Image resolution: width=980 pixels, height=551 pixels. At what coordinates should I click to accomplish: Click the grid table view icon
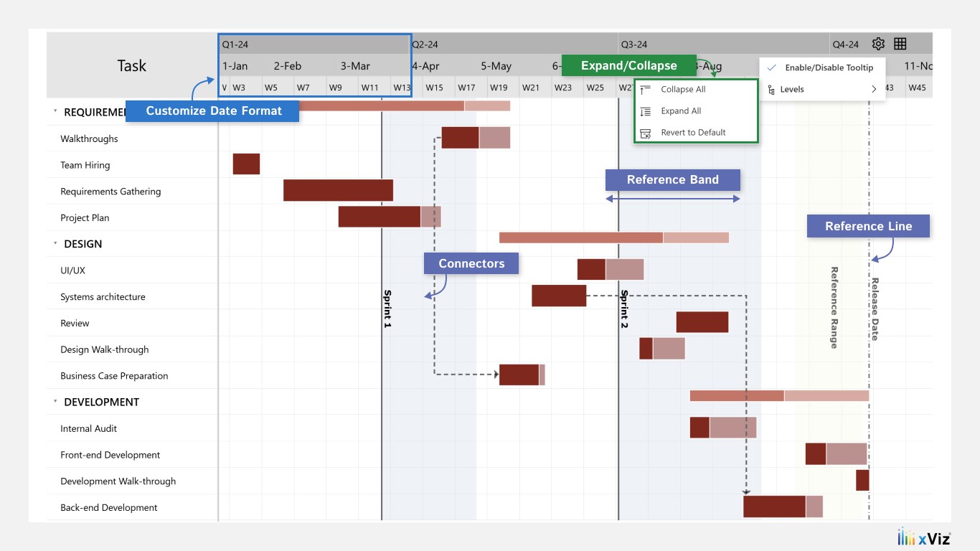900,44
